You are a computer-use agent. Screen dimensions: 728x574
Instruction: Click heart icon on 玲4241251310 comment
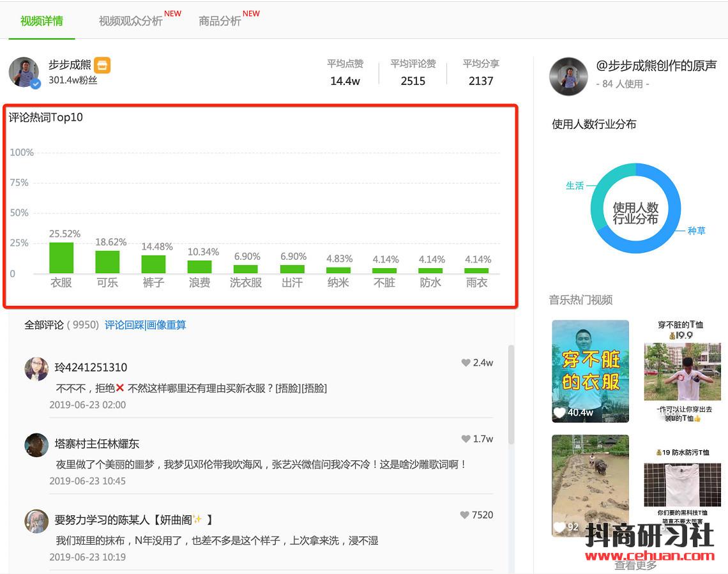[x=466, y=363]
